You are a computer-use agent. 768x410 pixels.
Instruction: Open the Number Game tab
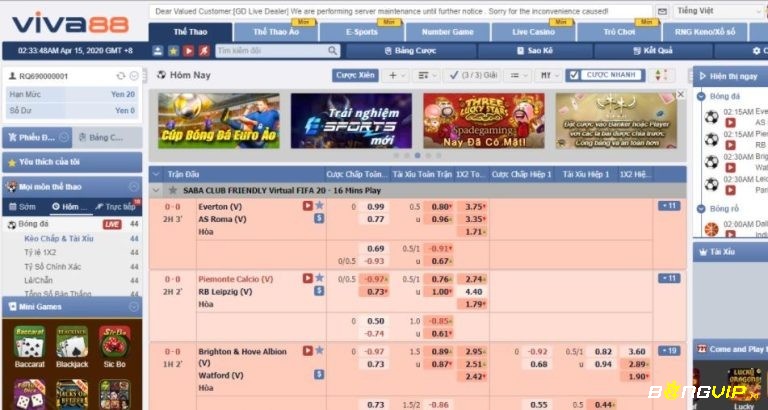(x=447, y=32)
